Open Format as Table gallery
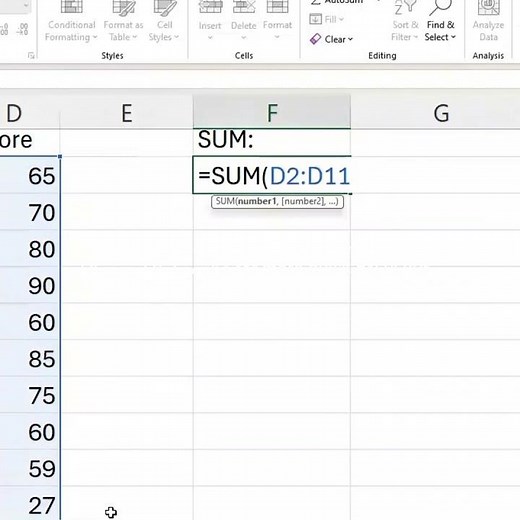 tap(123, 21)
